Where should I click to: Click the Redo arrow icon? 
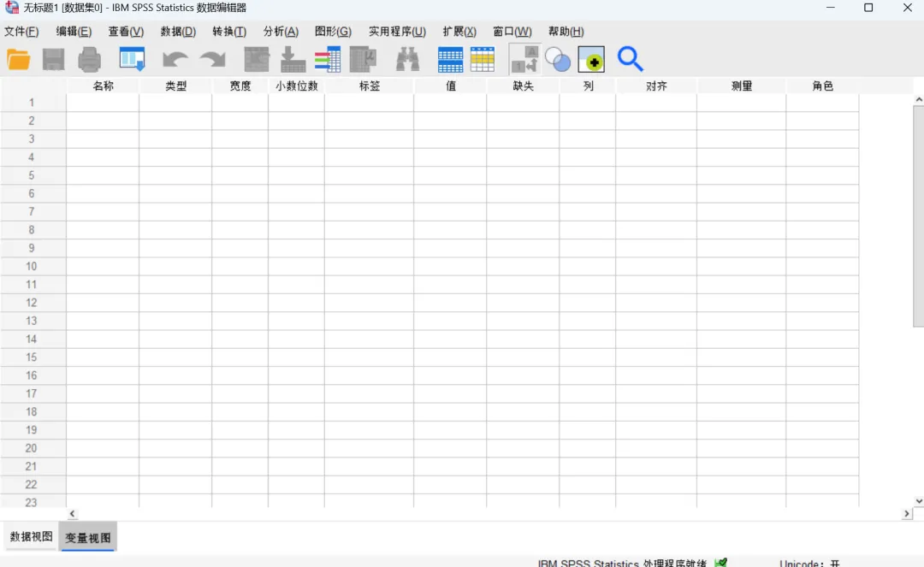click(213, 60)
